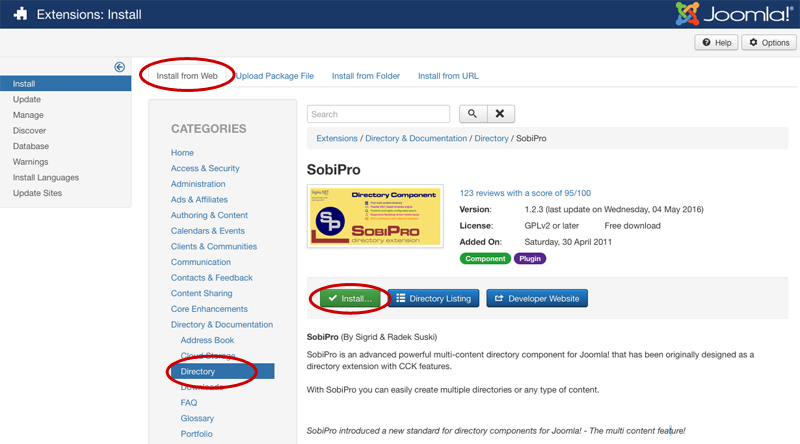Open the Options button
Screen dimensions: 800x444
[x=769, y=42]
